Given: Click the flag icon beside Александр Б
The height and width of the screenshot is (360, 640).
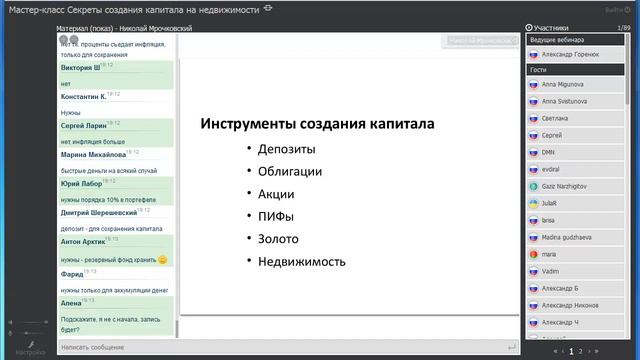Looking at the screenshot, I should 533,289.
